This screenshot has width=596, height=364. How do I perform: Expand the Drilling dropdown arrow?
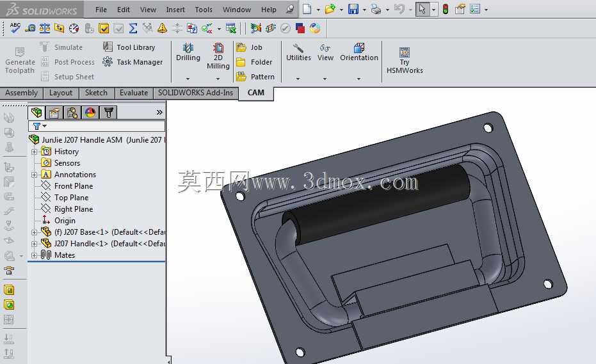point(188,79)
